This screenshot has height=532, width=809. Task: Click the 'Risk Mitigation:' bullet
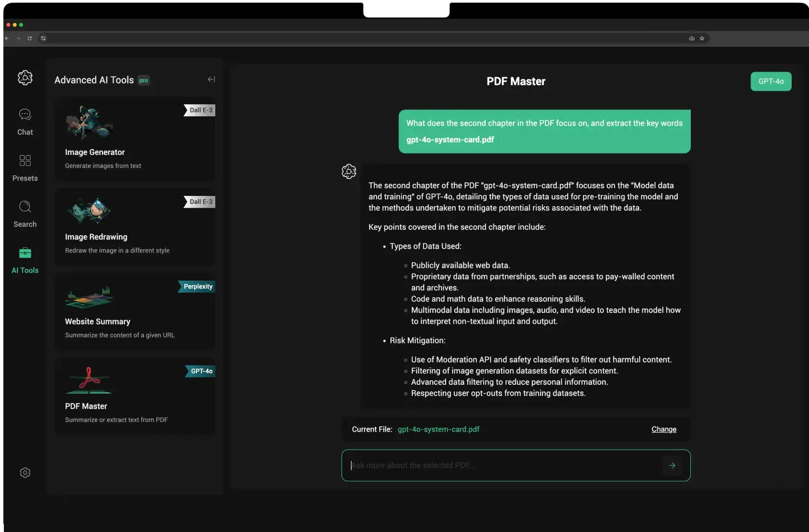418,340
